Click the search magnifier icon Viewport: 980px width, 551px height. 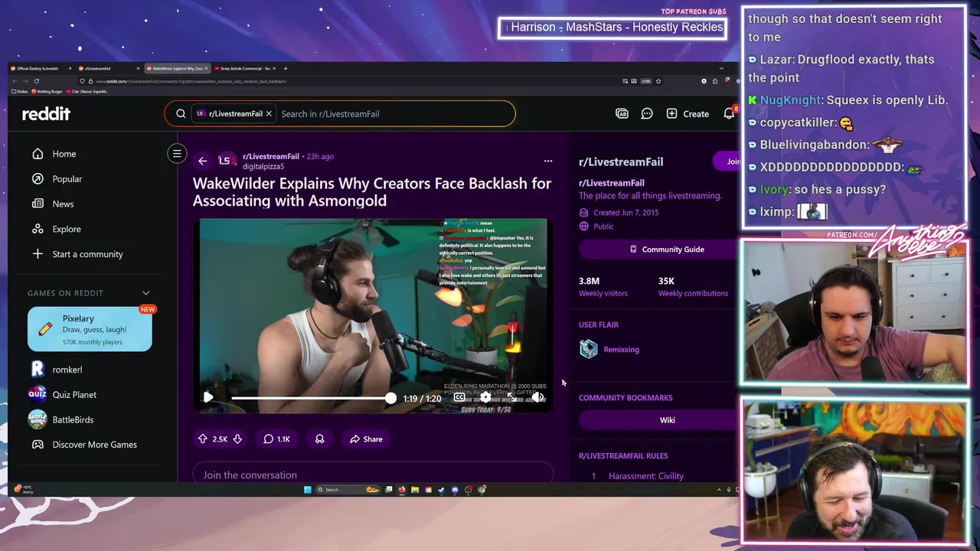(181, 114)
